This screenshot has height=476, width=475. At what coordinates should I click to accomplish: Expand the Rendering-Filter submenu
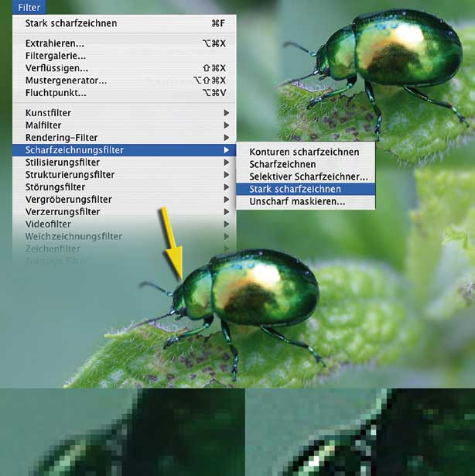(x=124, y=138)
